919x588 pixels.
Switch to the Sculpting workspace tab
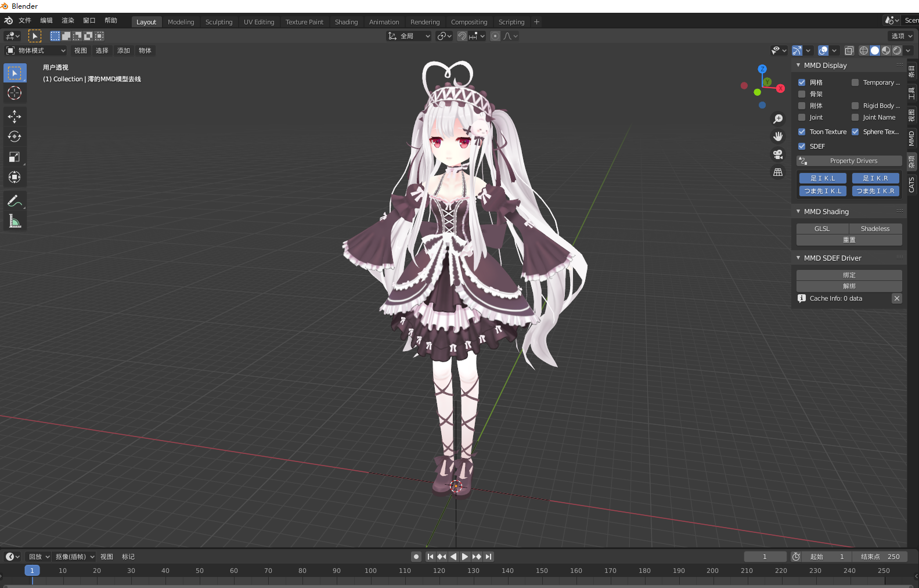point(219,22)
